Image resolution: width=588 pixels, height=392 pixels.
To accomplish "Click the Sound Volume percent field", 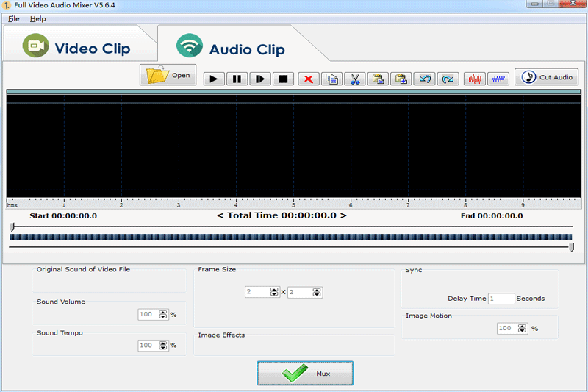I will [x=148, y=314].
